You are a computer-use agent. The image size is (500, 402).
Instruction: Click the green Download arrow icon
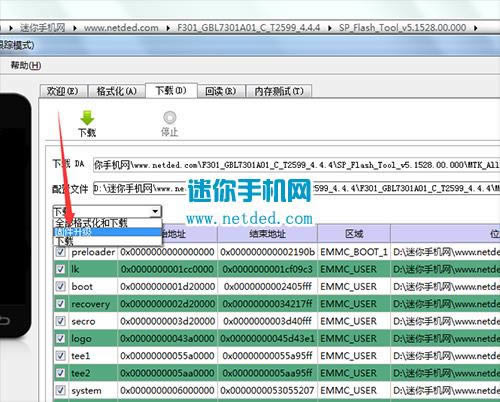(x=87, y=117)
